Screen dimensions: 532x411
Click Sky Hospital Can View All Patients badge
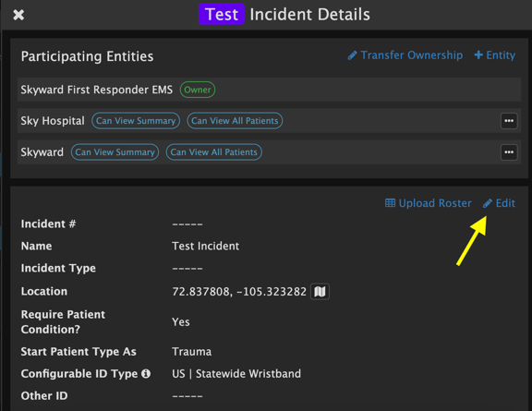coord(235,121)
